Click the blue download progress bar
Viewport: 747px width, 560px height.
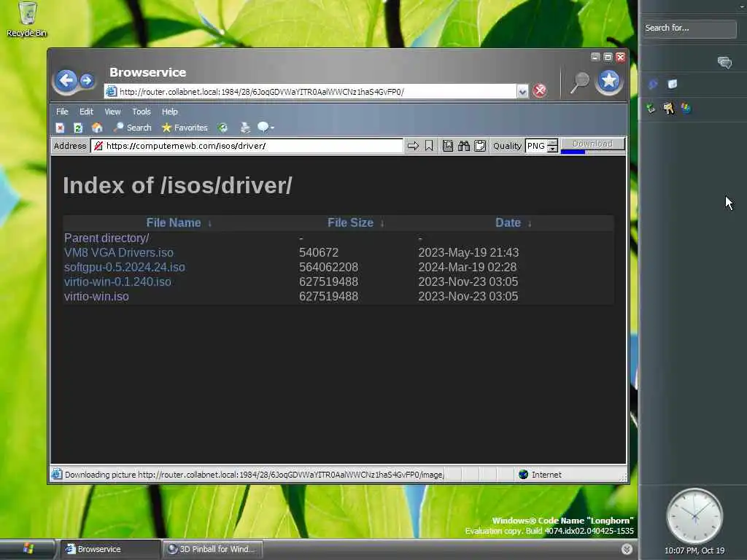[x=573, y=152]
